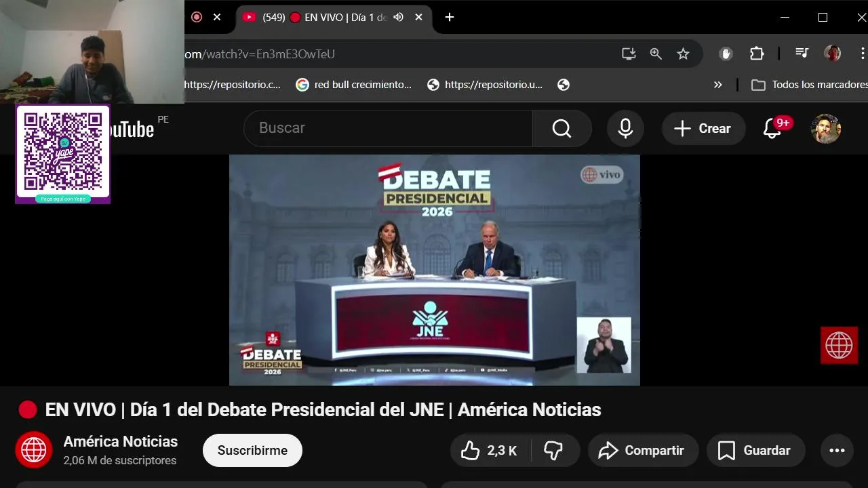The width and height of the screenshot is (868, 488).
Task: Click the Yape QR code overlay
Action: [x=63, y=155]
